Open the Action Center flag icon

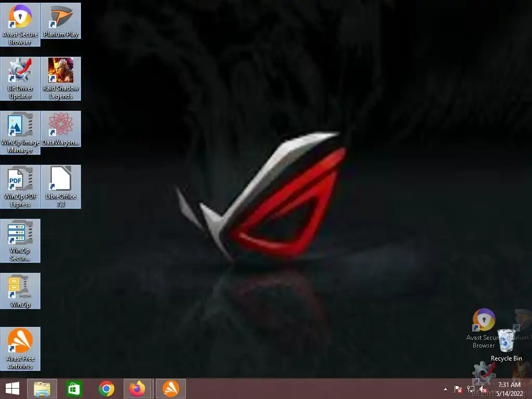click(458, 389)
